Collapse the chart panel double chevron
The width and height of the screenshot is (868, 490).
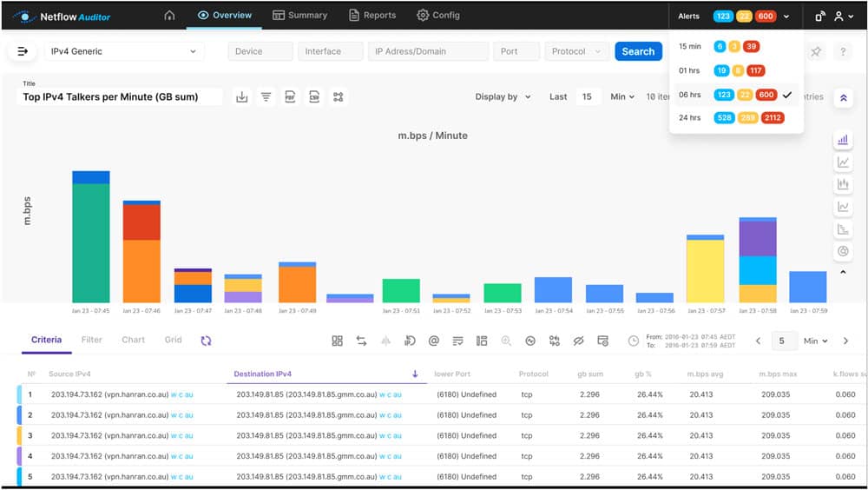pos(843,98)
